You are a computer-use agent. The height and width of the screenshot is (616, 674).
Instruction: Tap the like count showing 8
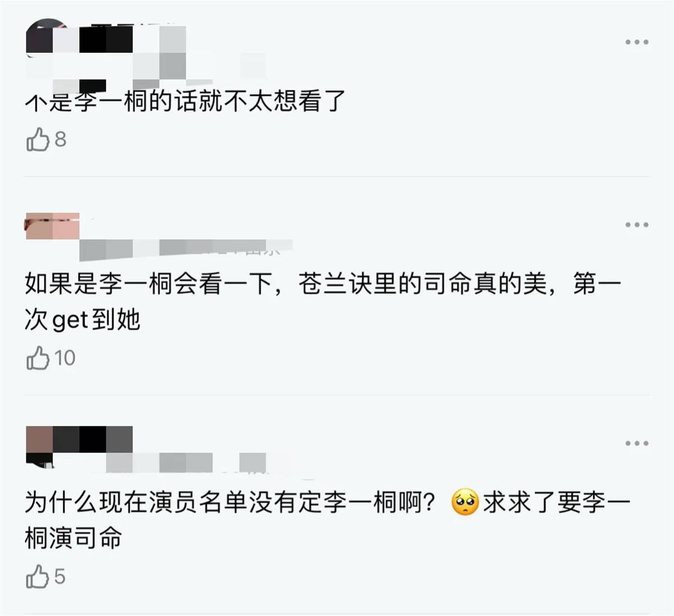tap(60, 139)
